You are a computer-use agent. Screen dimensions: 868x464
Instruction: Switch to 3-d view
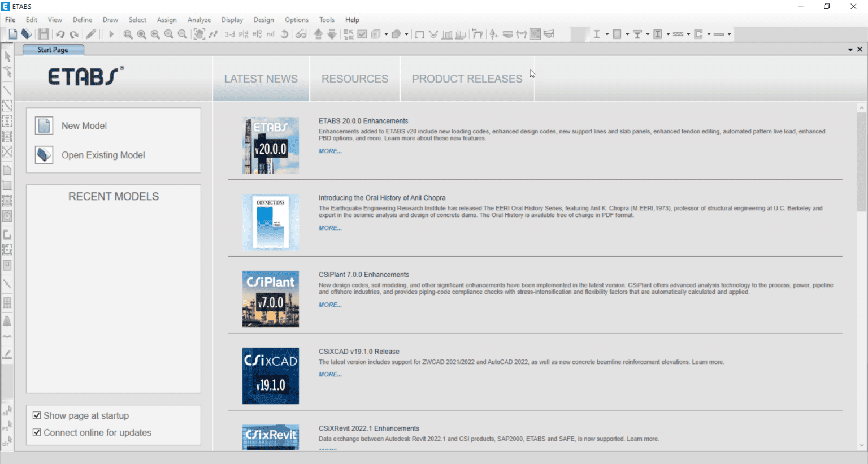(x=229, y=34)
